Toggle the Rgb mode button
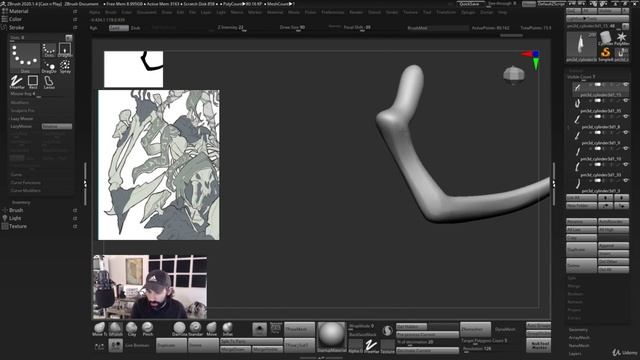Image resolution: width=640 pixels, height=360 pixels. point(94,28)
